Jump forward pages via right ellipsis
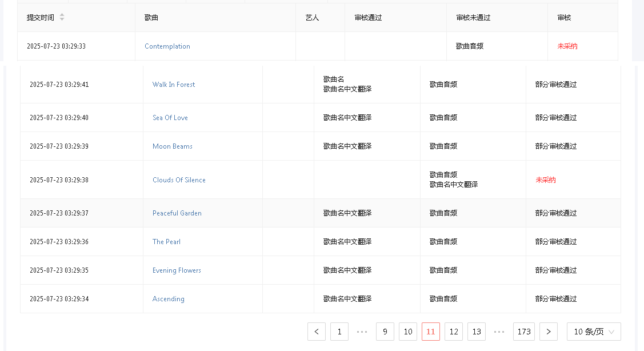 [x=499, y=332]
